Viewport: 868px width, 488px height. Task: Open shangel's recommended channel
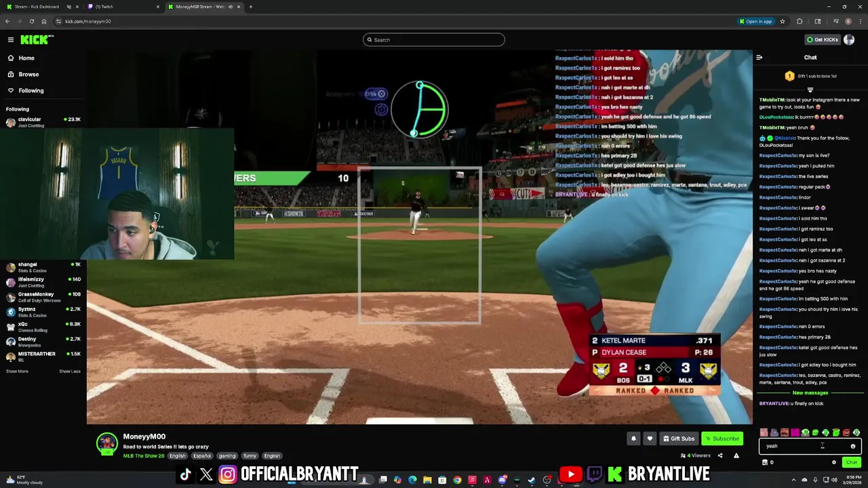coord(43,267)
